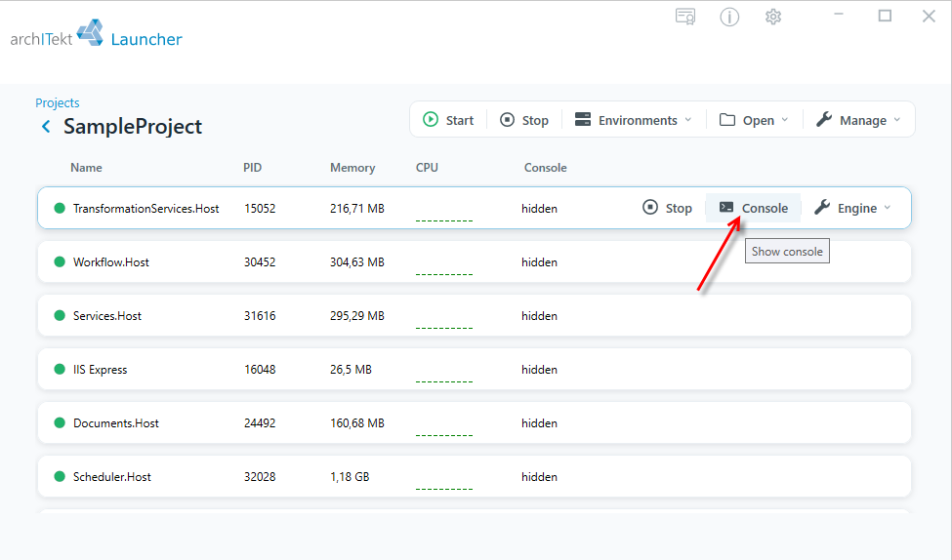Select the IIS Express row
The image size is (952, 560).
475,370
